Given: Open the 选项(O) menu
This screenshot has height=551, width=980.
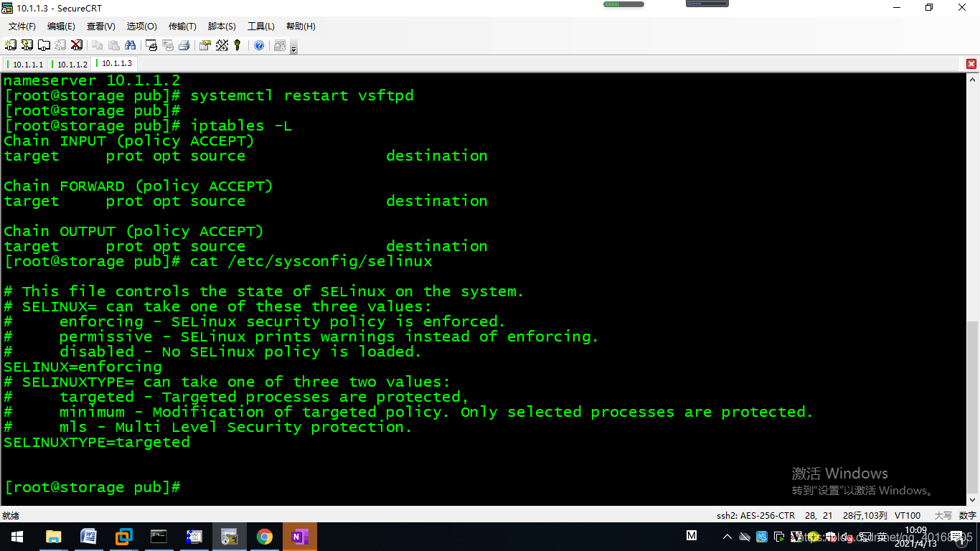Looking at the screenshot, I should coord(142,27).
